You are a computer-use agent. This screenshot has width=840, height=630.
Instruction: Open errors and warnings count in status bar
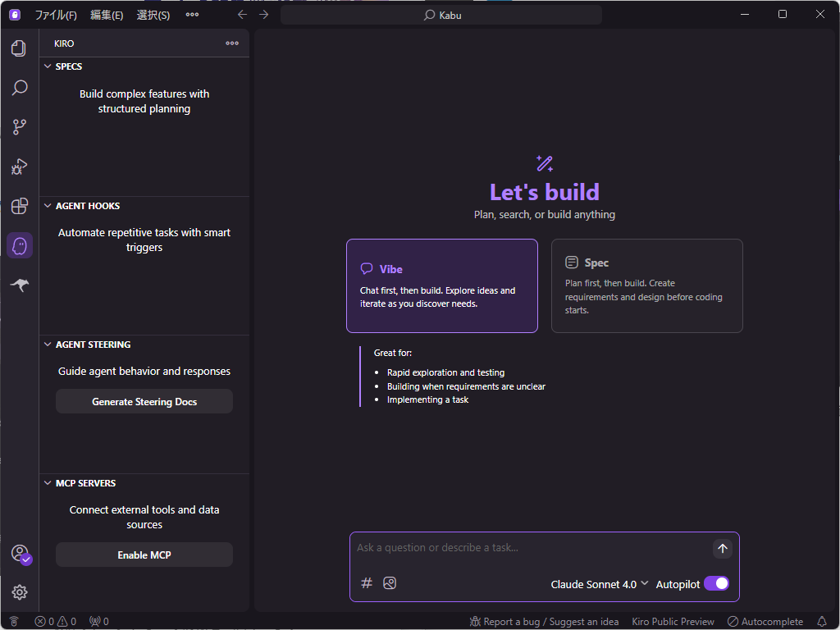click(56, 622)
